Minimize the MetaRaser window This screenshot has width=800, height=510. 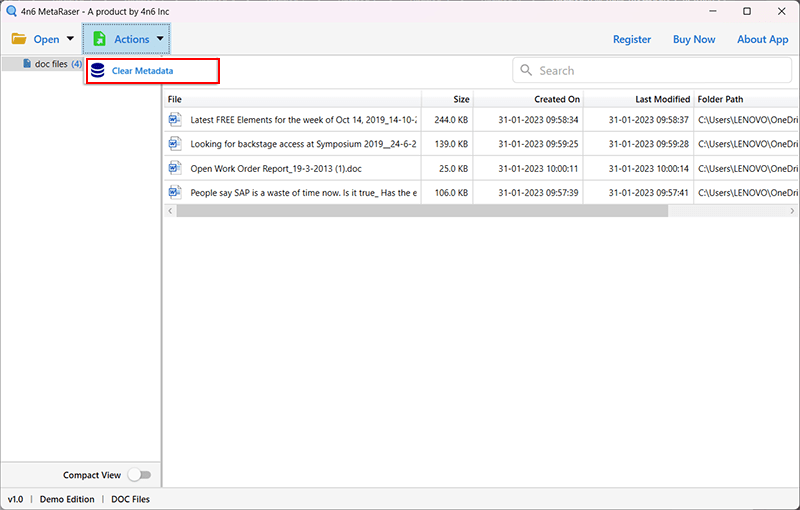coord(713,11)
